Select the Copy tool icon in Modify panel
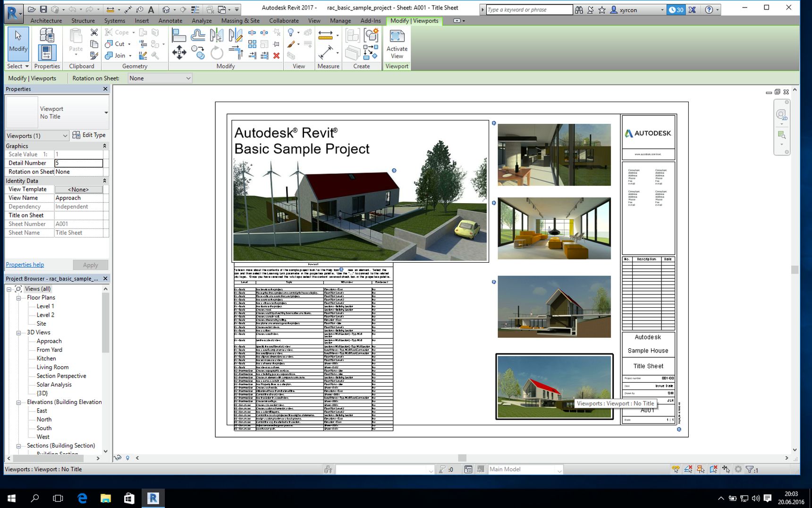Image resolution: width=812 pixels, height=508 pixels. pyautogui.click(x=198, y=52)
